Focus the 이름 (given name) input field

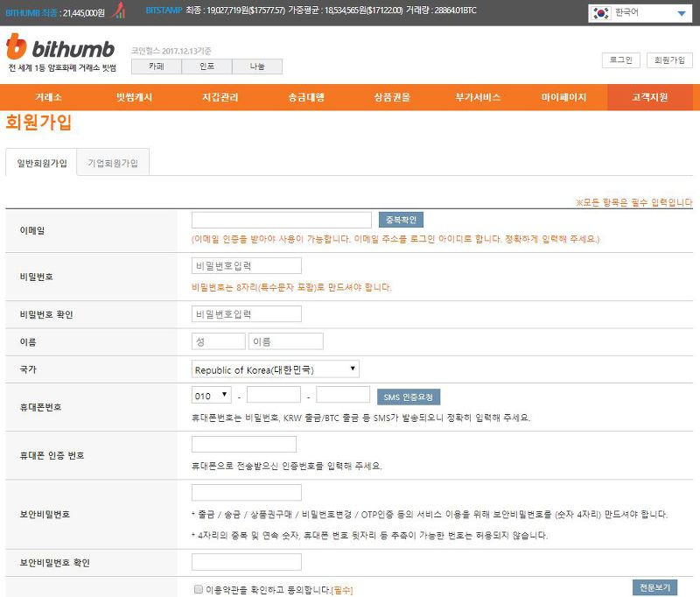point(286,341)
